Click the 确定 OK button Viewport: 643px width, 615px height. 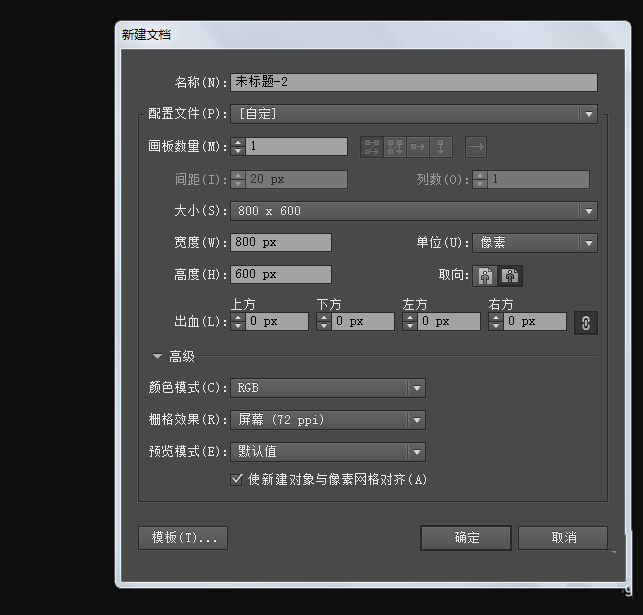[466, 538]
